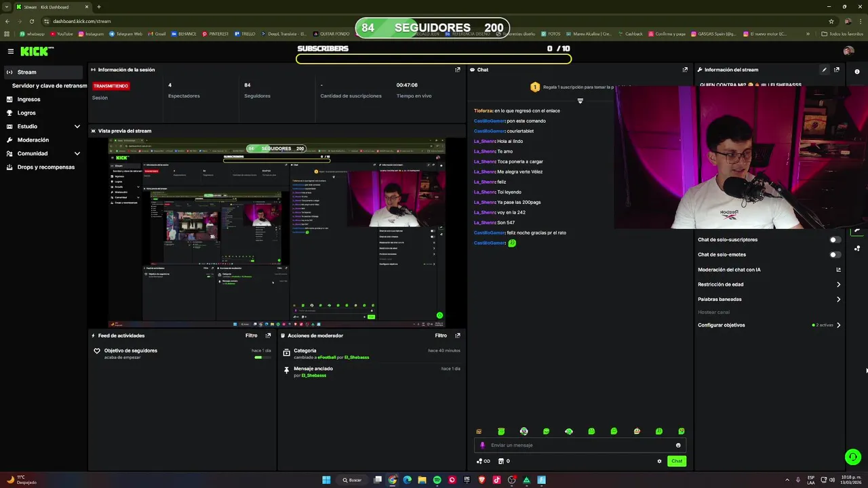Open the green support headset bubble
This screenshot has width=868, height=488.
(853, 457)
